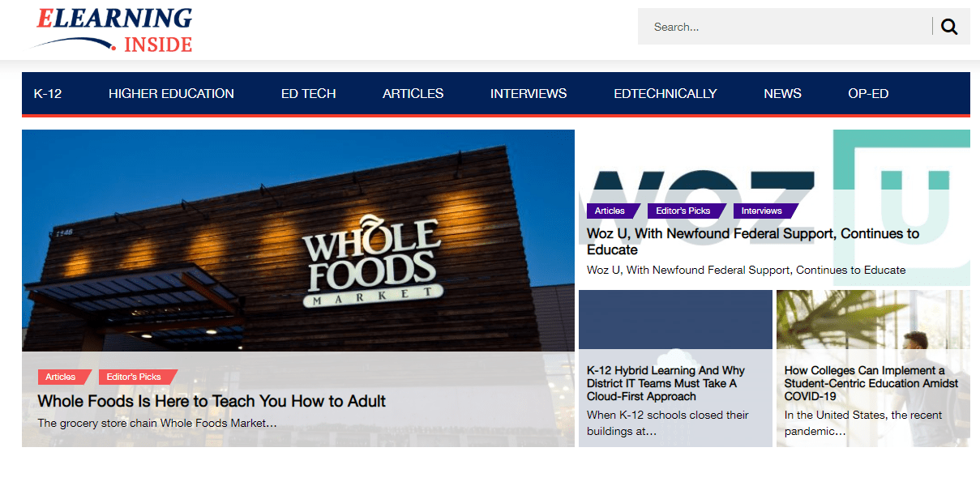Click the Articles tag on Woz U story
The image size is (980, 503).
coord(610,211)
